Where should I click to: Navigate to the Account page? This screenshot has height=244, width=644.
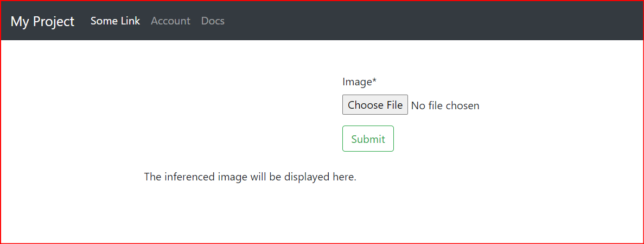pos(170,21)
